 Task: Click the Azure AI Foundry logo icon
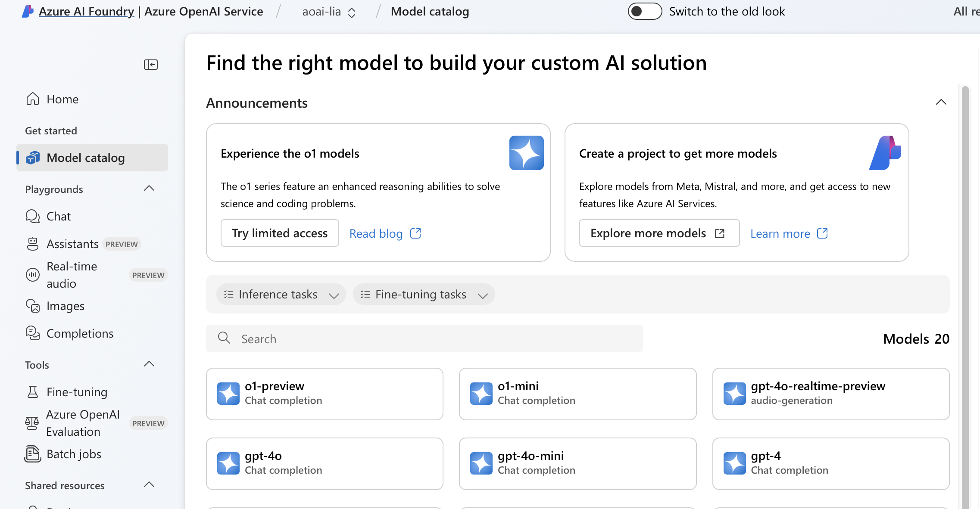click(28, 12)
